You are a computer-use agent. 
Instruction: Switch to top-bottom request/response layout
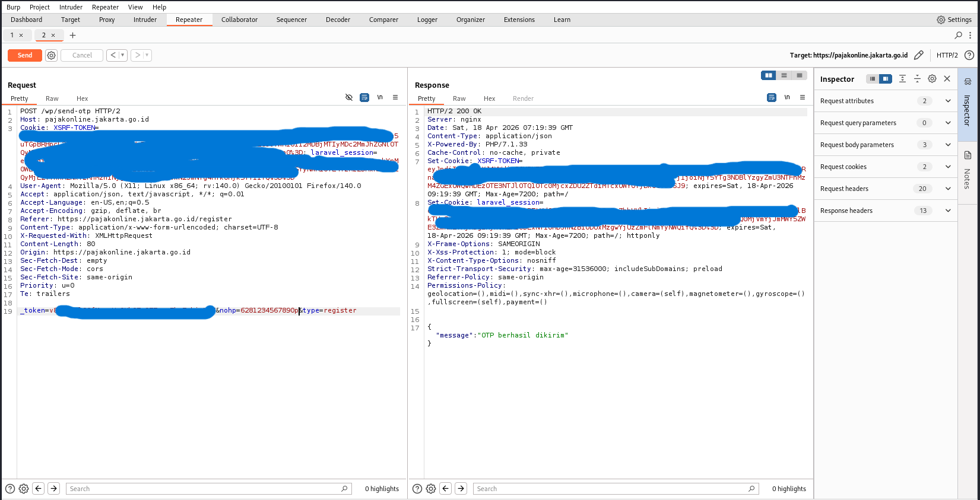point(784,75)
